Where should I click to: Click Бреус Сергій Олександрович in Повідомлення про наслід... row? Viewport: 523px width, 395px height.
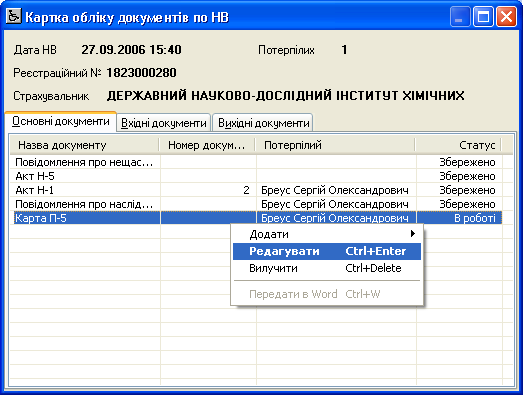(x=335, y=204)
